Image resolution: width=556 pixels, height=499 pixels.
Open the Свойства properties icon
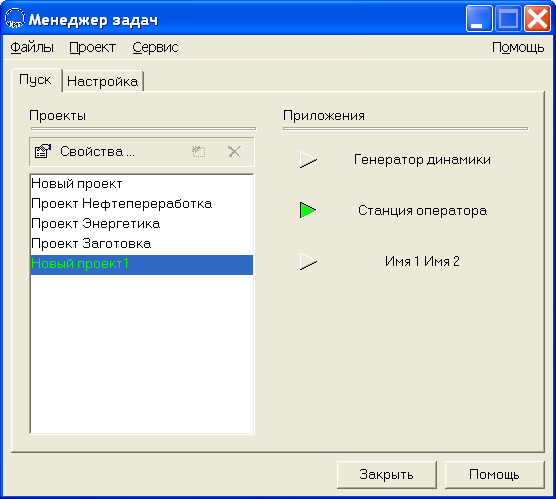(x=43, y=151)
